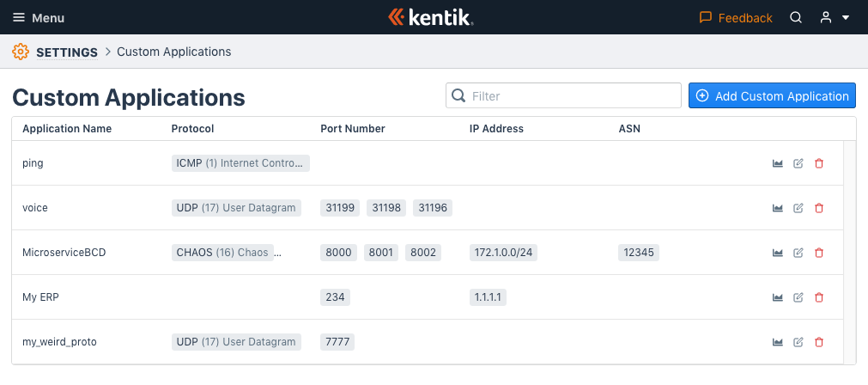
Task: Click UDP protocol tag in my_weird_proto row
Action: coord(236,342)
